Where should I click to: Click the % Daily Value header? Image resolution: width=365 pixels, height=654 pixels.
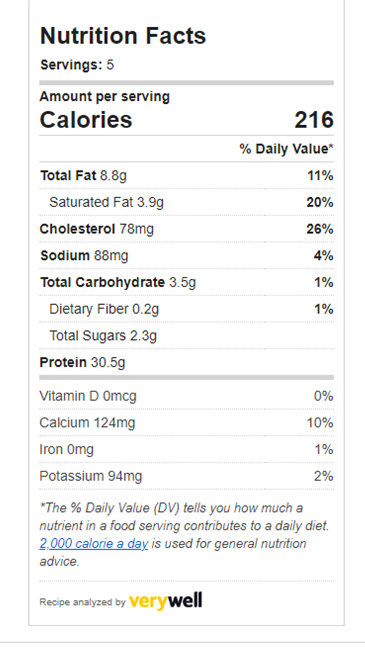pos(287,149)
